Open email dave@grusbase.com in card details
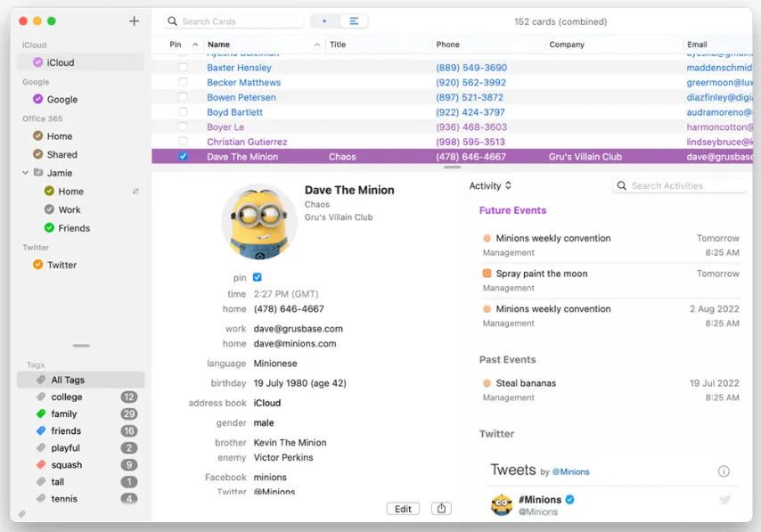Image resolution: width=761 pixels, height=532 pixels. click(298, 329)
